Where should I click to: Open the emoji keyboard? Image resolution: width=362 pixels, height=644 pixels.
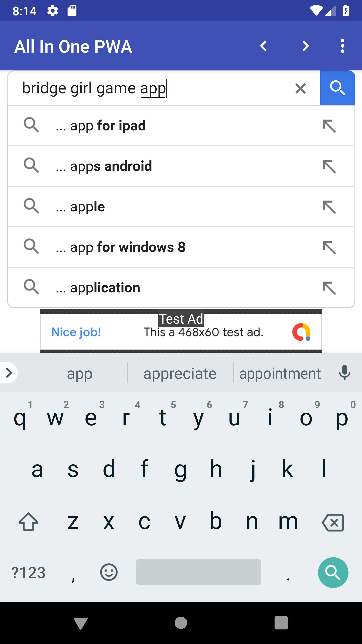109,572
